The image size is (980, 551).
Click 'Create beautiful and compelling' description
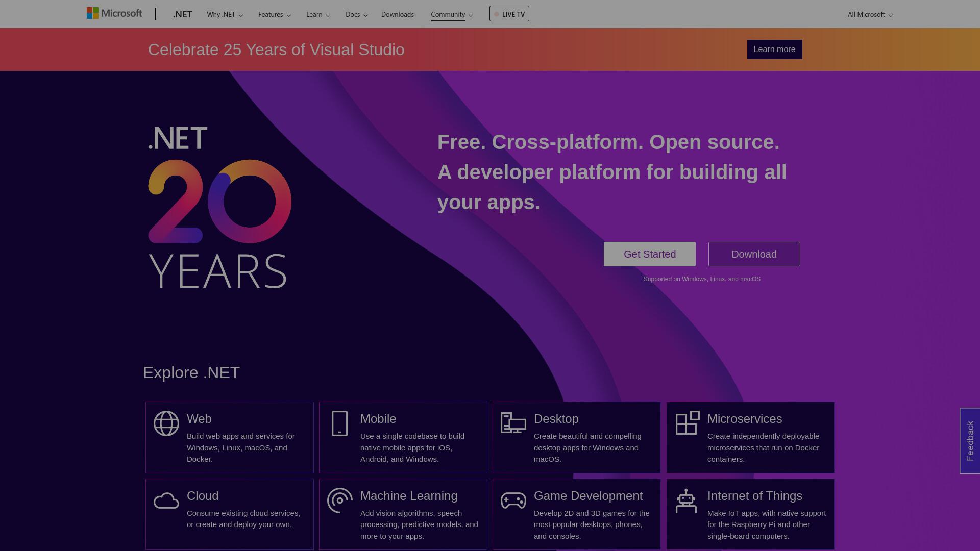tap(587, 447)
